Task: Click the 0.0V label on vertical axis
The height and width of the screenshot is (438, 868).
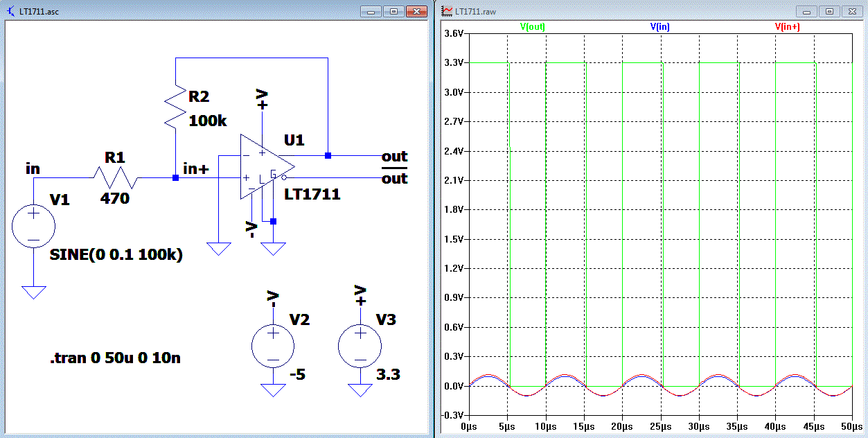Action: 454,386
